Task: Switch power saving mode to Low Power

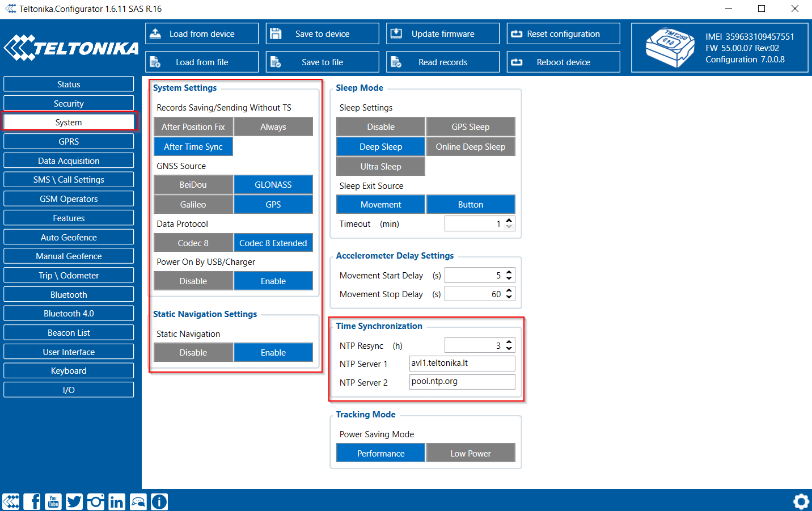Action: (471, 454)
